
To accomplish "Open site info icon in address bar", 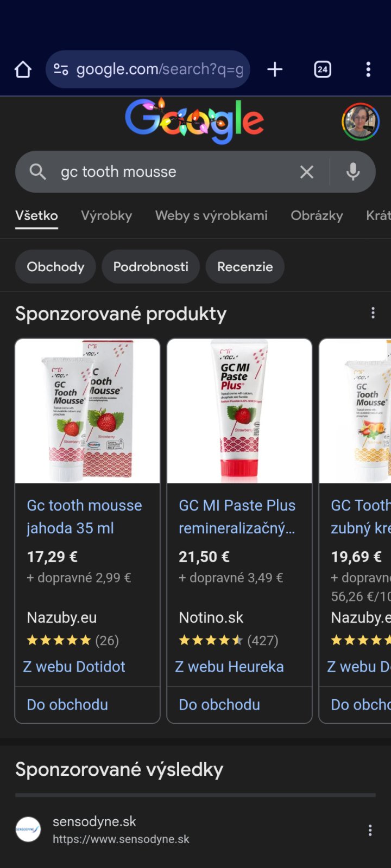I will [x=61, y=69].
